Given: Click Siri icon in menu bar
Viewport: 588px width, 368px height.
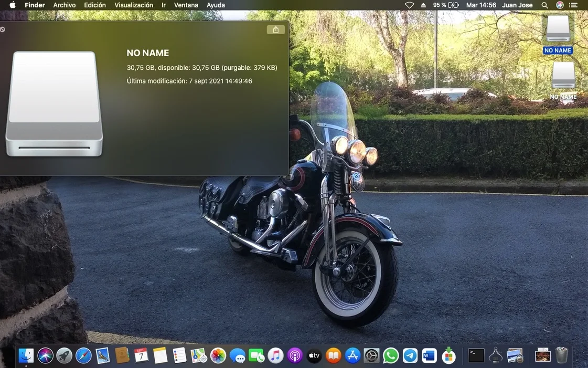Looking at the screenshot, I should click(560, 5).
